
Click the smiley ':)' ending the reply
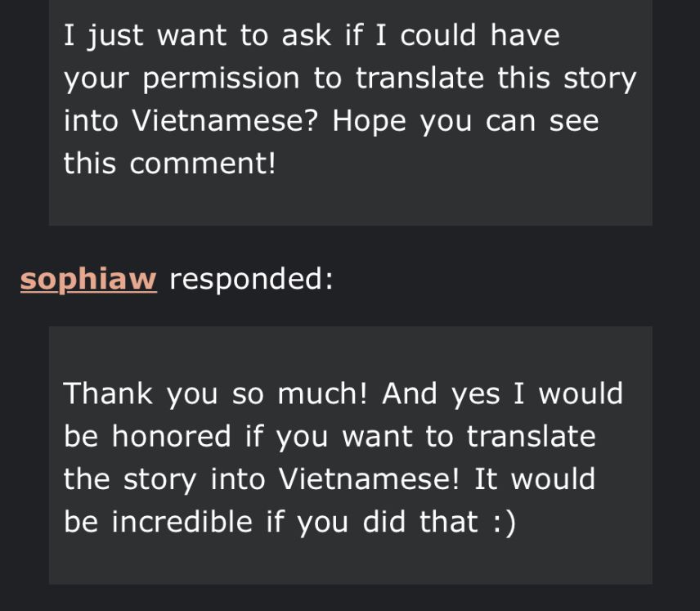[503, 521]
